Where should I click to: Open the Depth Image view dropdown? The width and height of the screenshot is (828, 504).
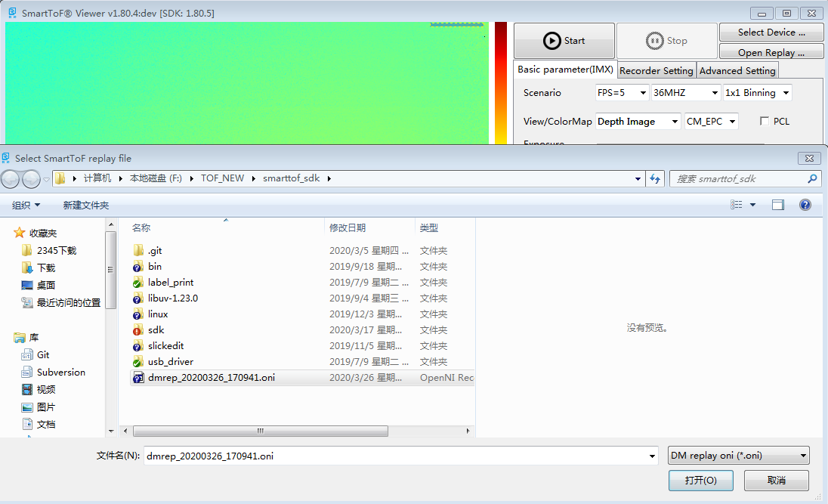638,121
